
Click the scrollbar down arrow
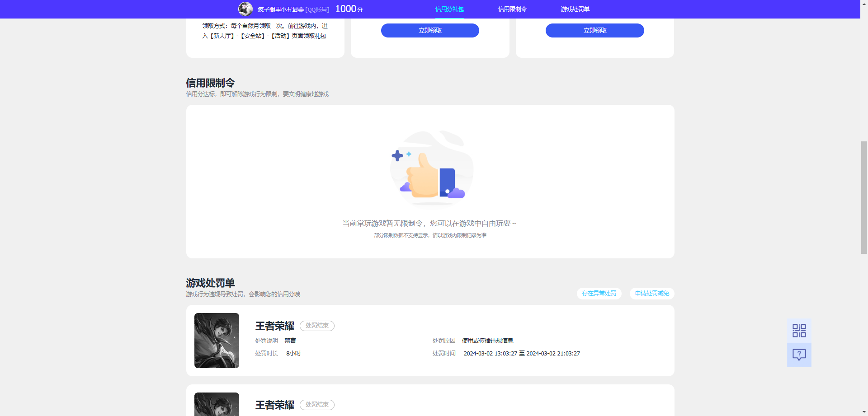click(x=864, y=411)
